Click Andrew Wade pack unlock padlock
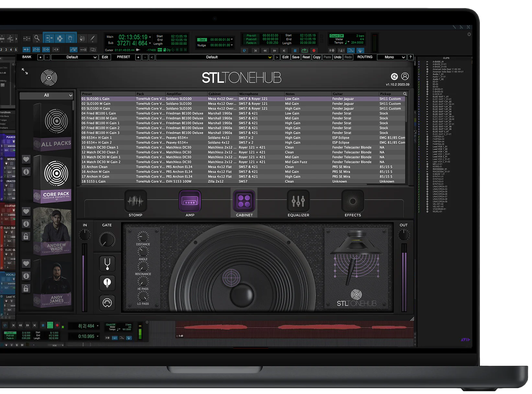 point(26,236)
